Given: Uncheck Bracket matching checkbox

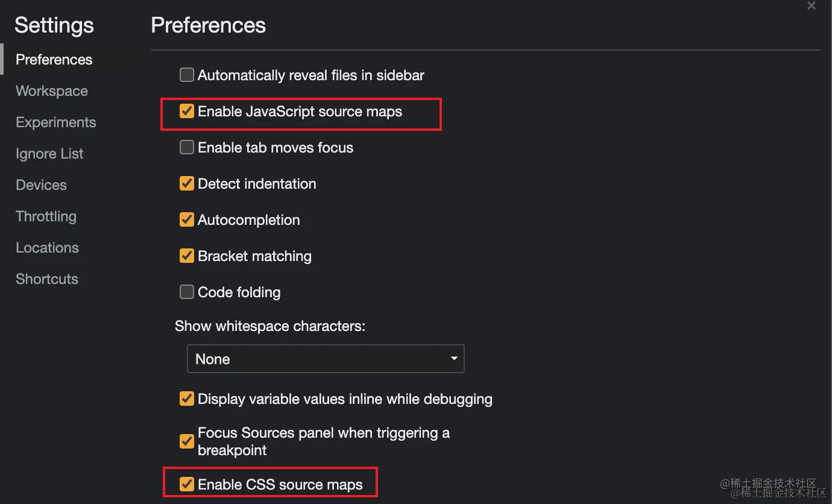Looking at the screenshot, I should click(x=187, y=256).
